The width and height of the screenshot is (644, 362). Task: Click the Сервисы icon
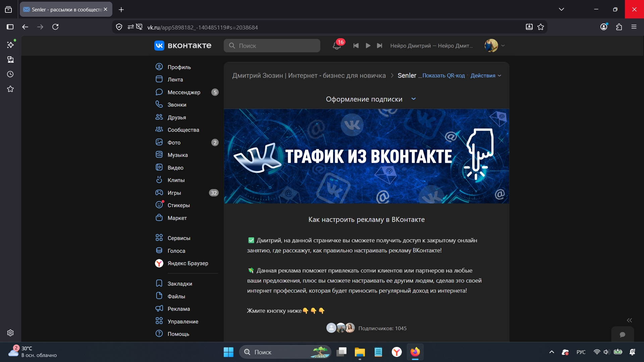pyautogui.click(x=159, y=238)
